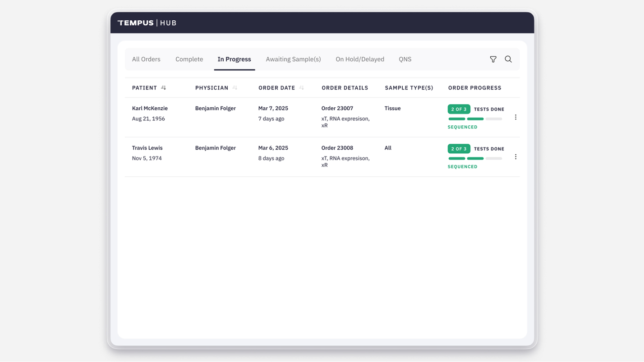Switch to All Orders tab
This screenshot has height=362, width=644.
(x=146, y=59)
